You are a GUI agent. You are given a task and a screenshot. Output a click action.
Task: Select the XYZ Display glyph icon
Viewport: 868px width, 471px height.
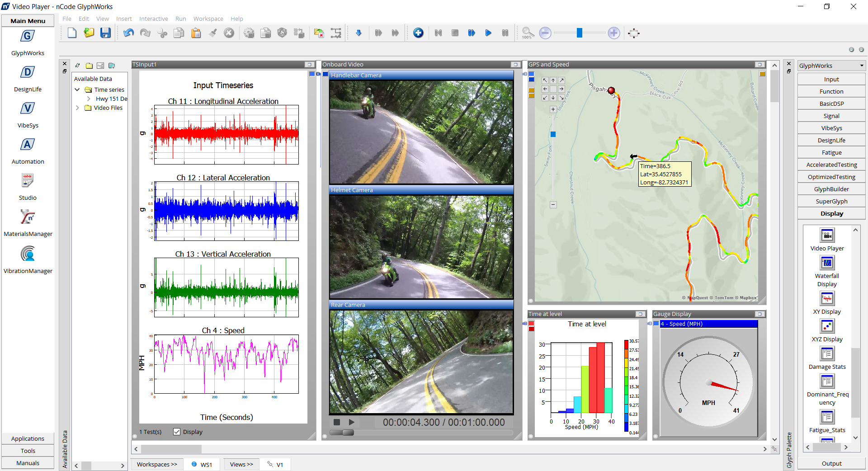(x=827, y=326)
